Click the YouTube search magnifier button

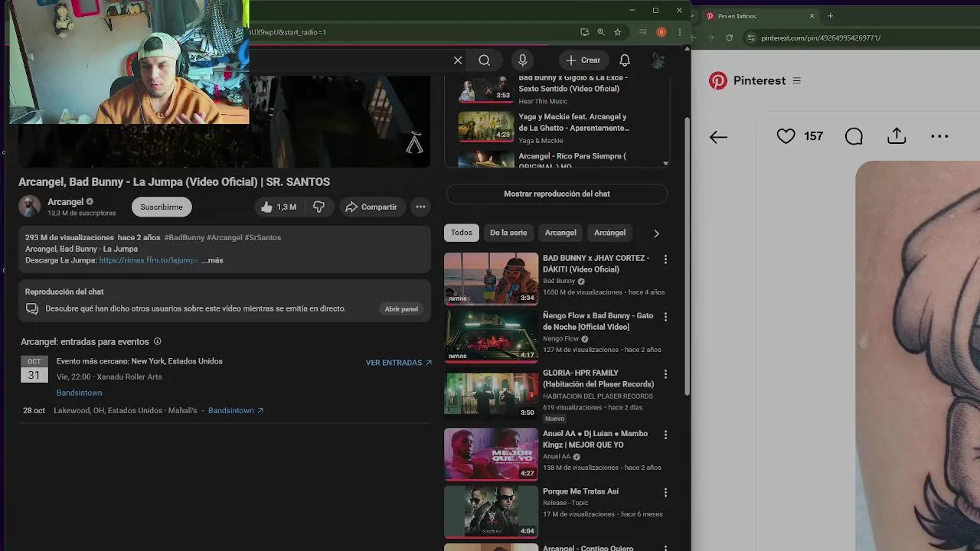(x=484, y=60)
